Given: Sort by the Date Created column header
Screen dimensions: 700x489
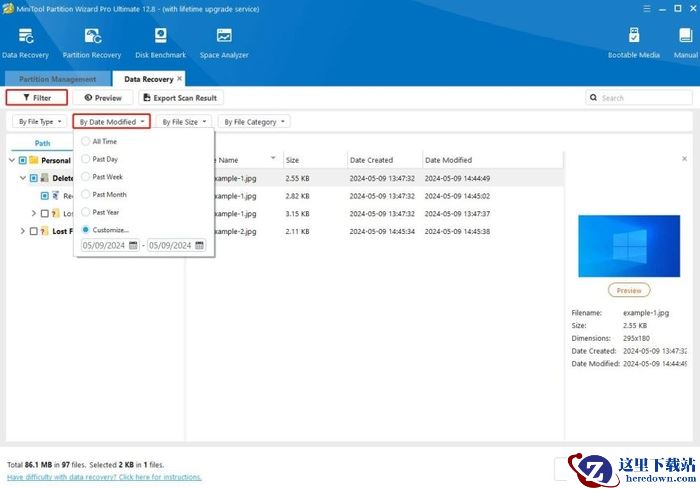Looking at the screenshot, I should [384, 160].
